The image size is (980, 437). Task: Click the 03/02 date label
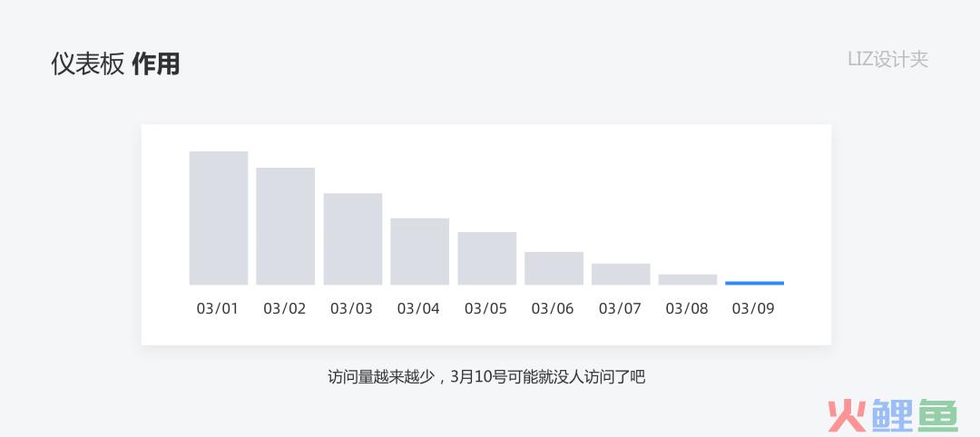pyautogui.click(x=284, y=308)
